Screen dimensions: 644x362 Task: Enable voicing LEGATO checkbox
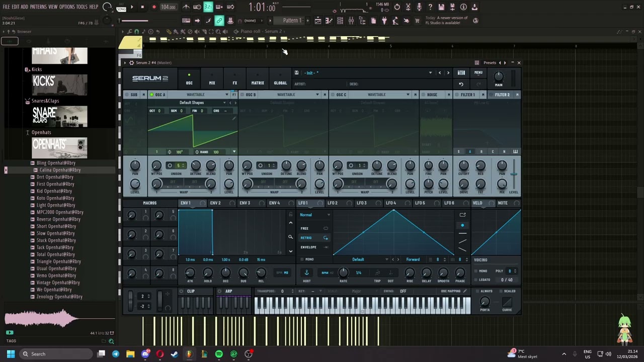476,280
